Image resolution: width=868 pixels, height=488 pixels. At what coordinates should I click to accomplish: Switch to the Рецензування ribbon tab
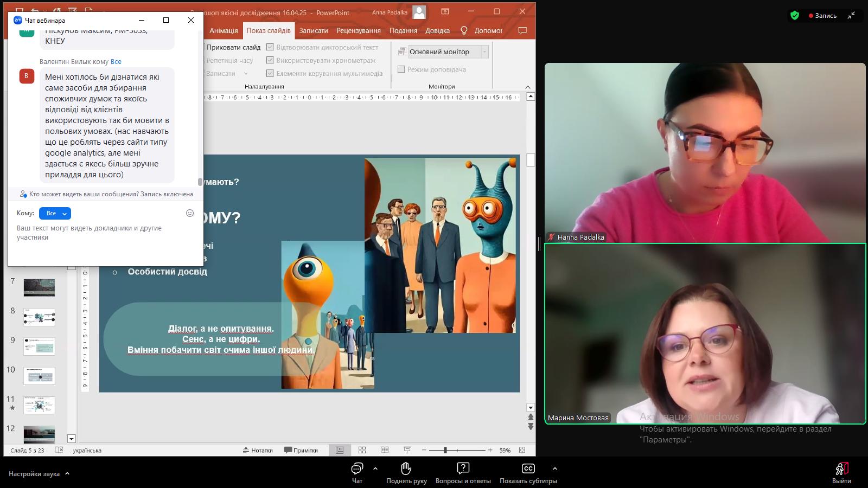point(359,30)
